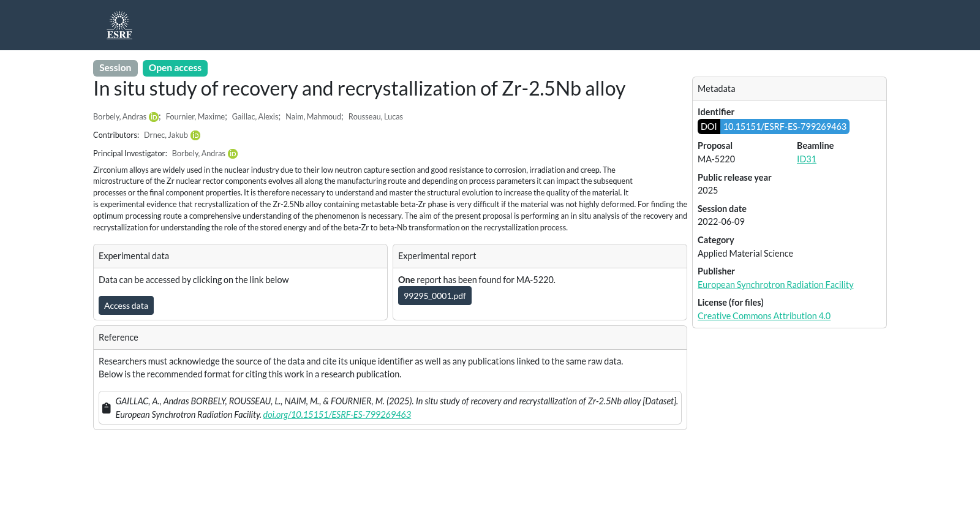Click public release year 2025

pyautogui.click(x=707, y=191)
